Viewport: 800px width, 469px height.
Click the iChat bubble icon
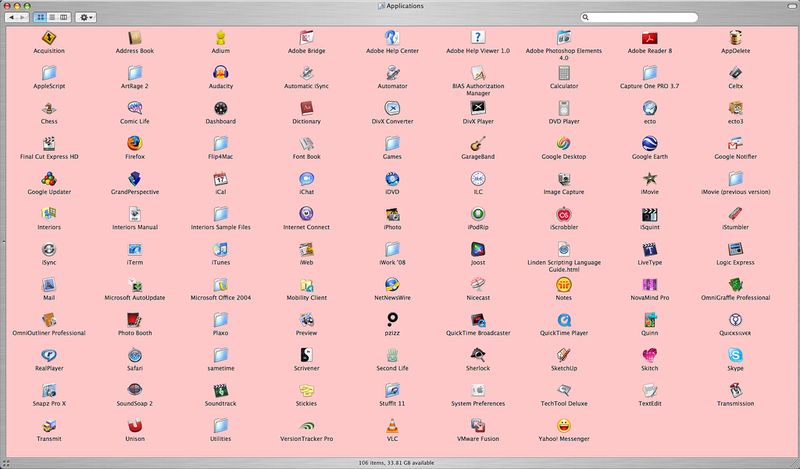coord(307,179)
